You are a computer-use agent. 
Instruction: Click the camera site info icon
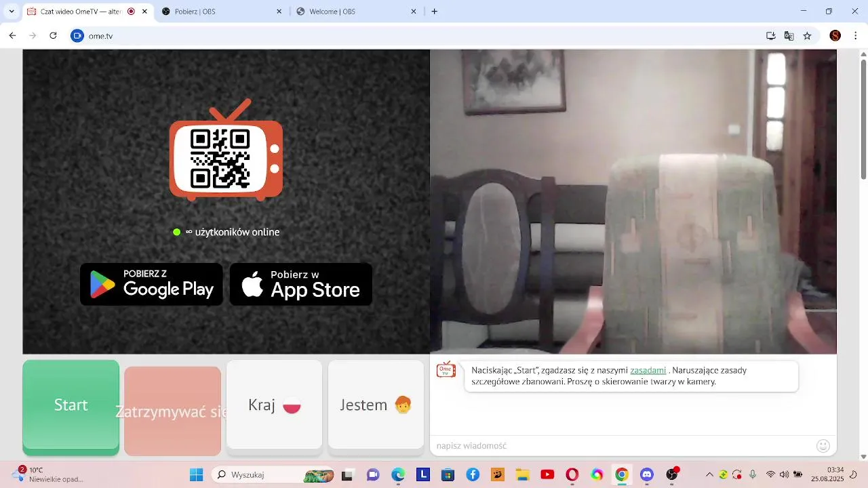77,36
